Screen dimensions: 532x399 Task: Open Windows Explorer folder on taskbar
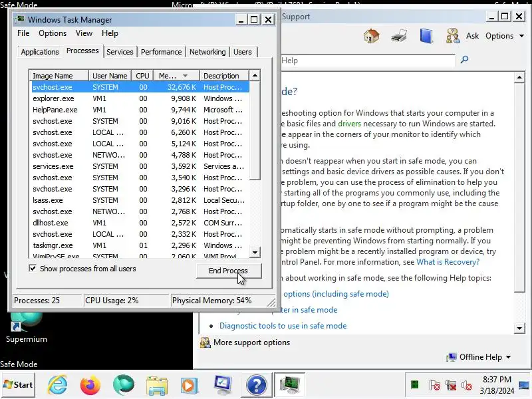tap(156, 385)
